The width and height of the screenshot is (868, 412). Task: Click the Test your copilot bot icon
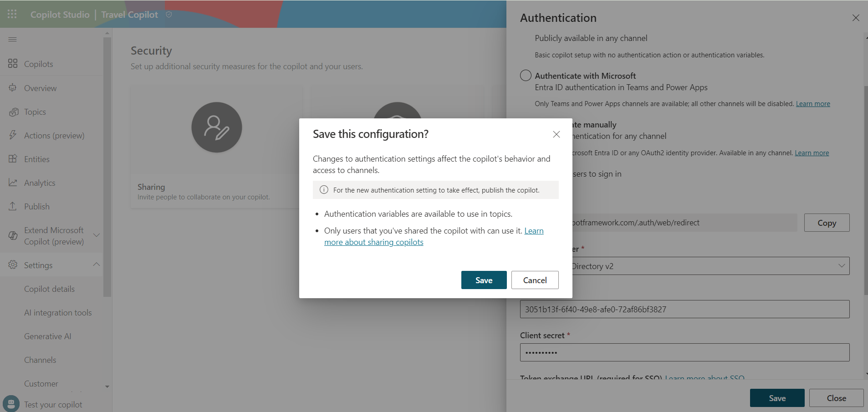(x=11, y=404)
